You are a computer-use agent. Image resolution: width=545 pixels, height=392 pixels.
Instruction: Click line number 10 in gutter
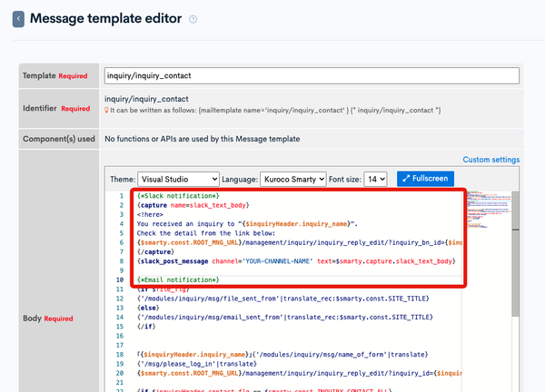[x=120, y=279]
